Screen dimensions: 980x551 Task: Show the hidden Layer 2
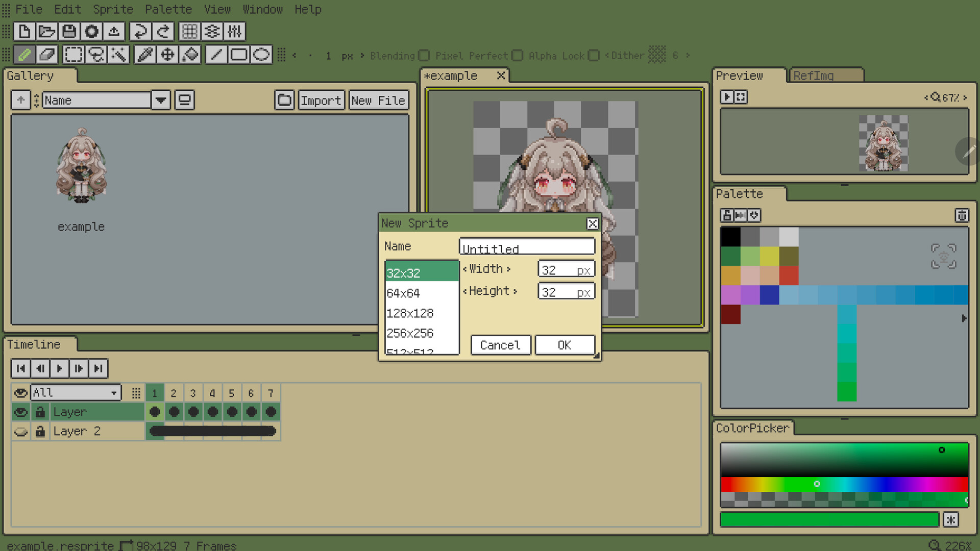(21, 431)
